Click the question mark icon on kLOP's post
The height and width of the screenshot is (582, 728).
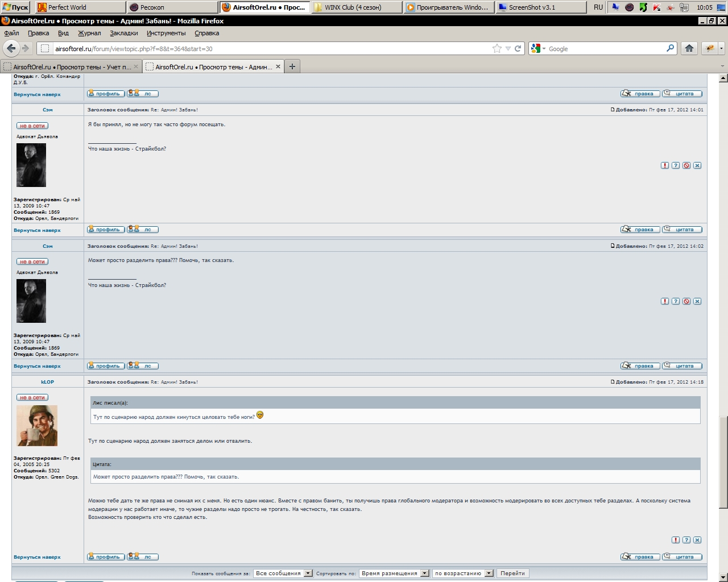pos(686,540)
